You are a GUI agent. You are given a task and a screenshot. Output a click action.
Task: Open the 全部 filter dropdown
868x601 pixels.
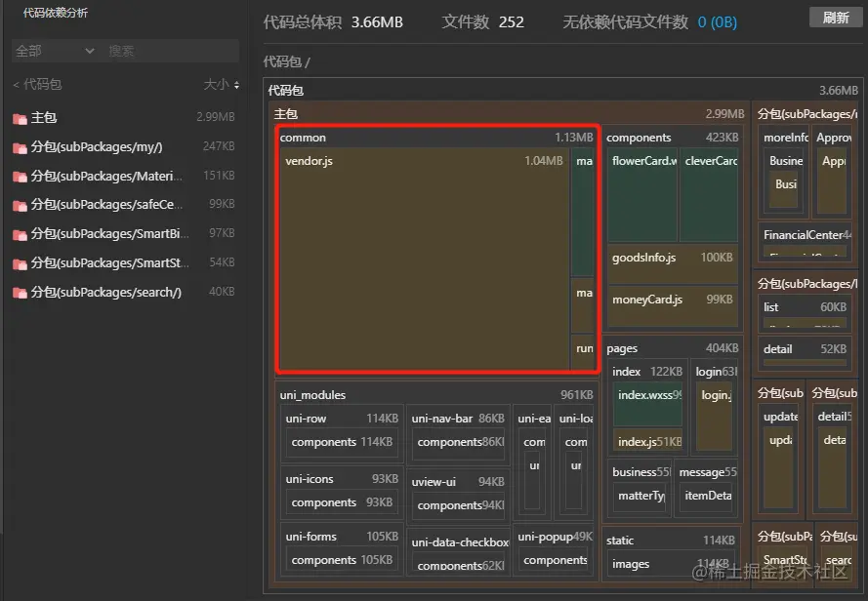click(55, 51)
